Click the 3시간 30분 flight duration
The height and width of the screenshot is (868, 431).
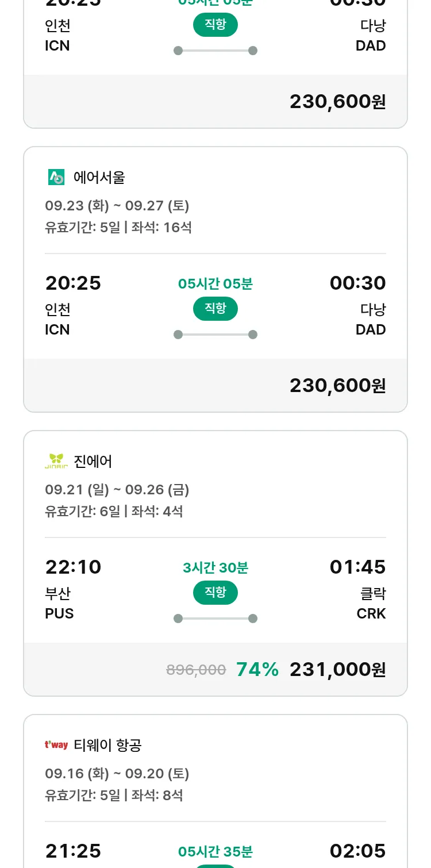pyautogui.click(x=215, y=568)
